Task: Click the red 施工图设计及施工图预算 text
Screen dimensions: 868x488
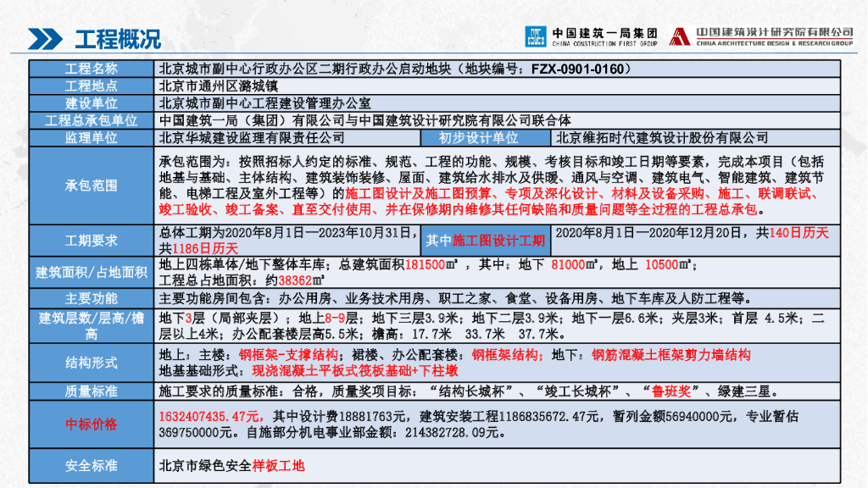Action: [x=418, y=194]
